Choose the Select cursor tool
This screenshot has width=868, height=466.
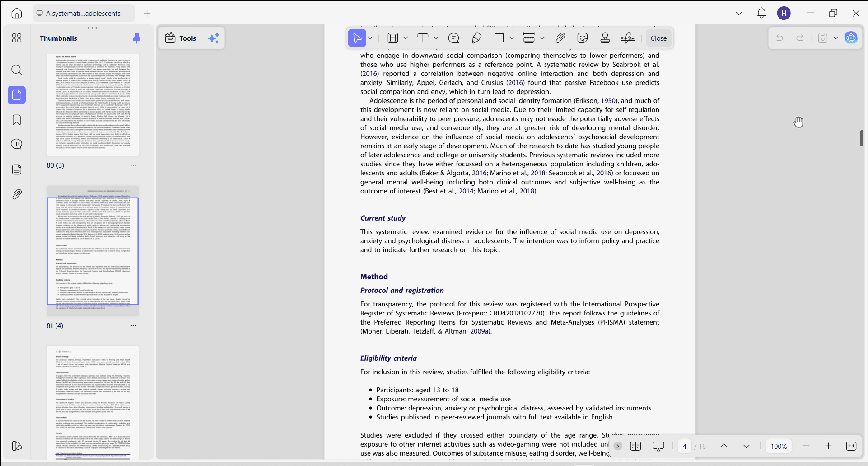(x=357, y=38)
